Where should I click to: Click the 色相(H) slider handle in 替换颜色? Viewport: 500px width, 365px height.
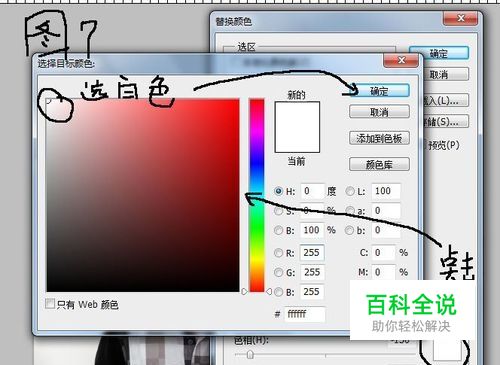point(250,355)
